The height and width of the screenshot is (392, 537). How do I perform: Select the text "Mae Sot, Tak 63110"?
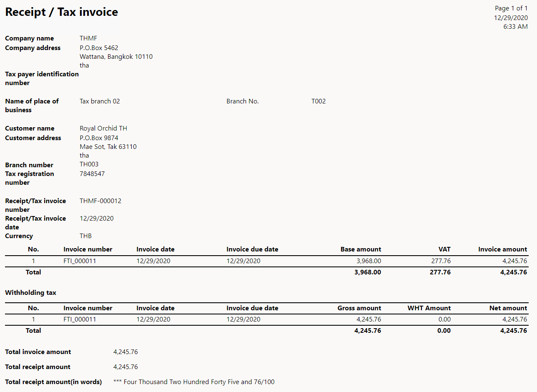click(108, 147)
